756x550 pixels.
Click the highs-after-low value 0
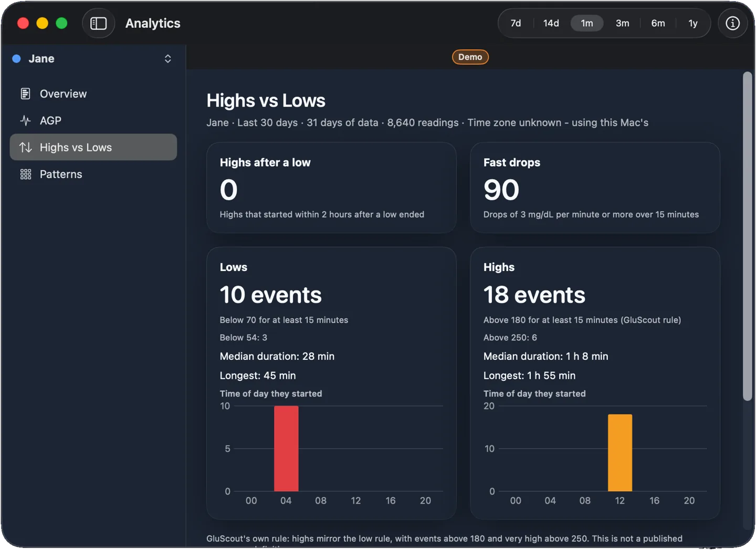228,190
